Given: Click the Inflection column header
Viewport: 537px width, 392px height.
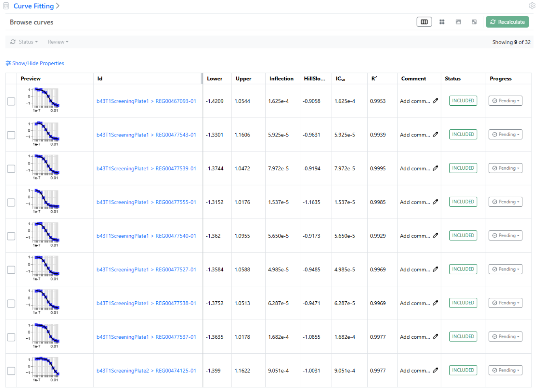Looking at the screenshot, I should [281, 79].
